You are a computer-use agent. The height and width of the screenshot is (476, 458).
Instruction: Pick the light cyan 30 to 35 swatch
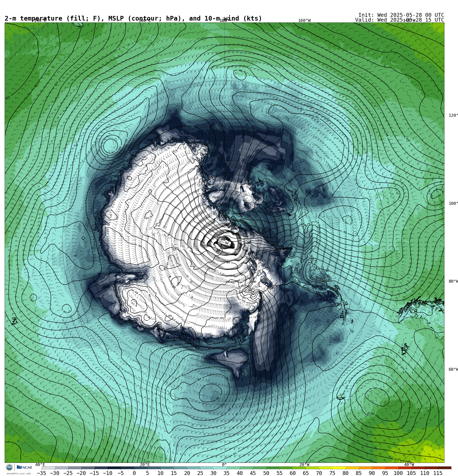220,468
